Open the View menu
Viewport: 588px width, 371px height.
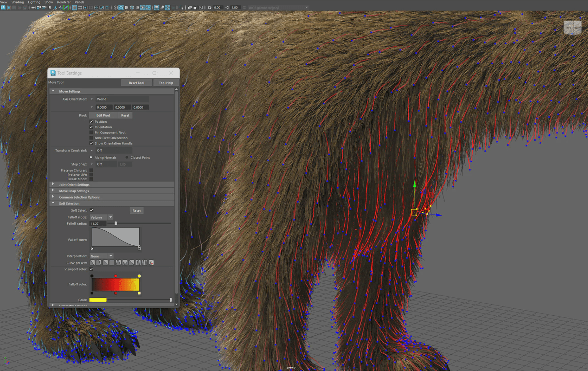pos(4,2)
